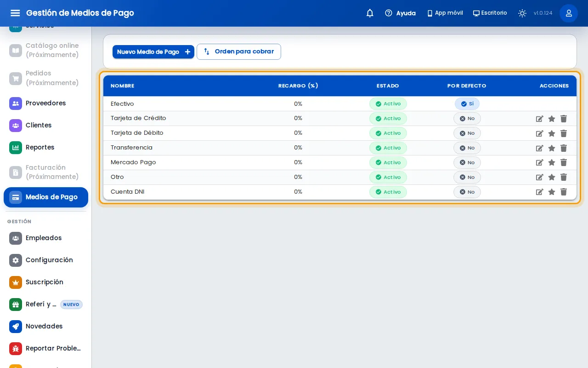This screenshot has width=588, height=368.
Task: Set Cuenta DNI as default star
Action: (x=552, y=192)
